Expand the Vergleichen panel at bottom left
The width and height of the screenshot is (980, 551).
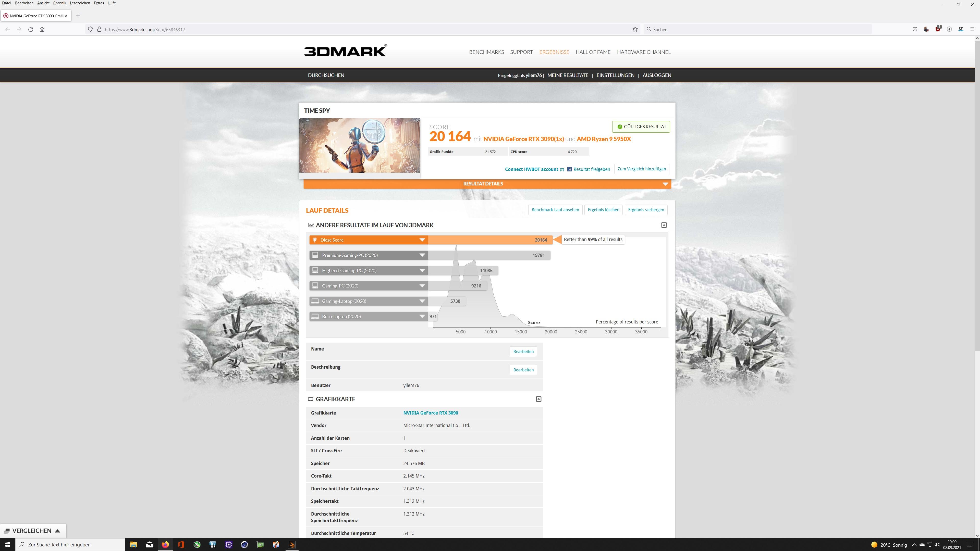tap(33, 531)
